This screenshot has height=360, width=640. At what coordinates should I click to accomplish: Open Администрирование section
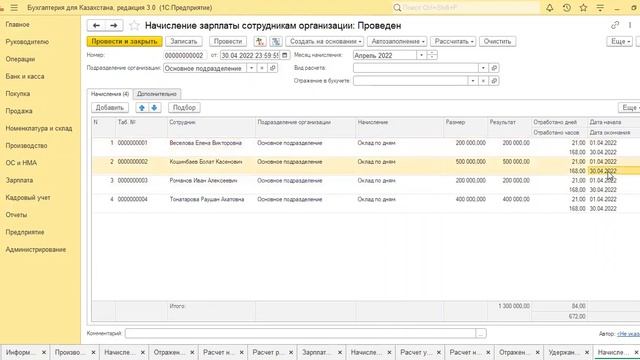pyautogui.click(x=36, y=249)
